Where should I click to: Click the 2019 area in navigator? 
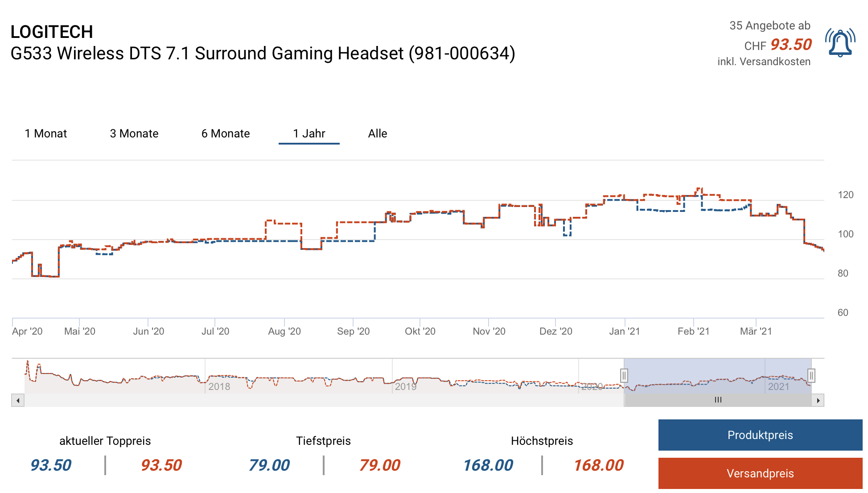tap(405, 386)
